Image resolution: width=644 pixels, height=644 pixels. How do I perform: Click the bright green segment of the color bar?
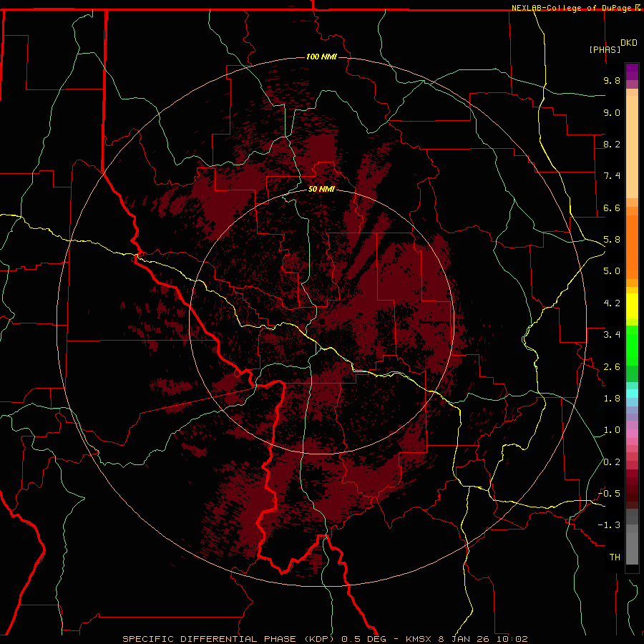click(632, 345)
